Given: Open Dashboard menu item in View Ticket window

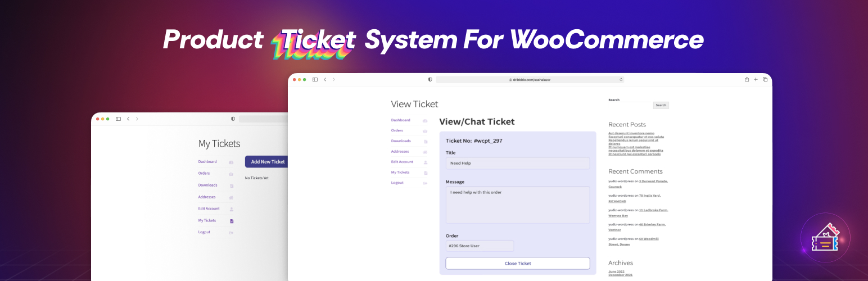Looking at the screenshot, I should tap(401, 120).
